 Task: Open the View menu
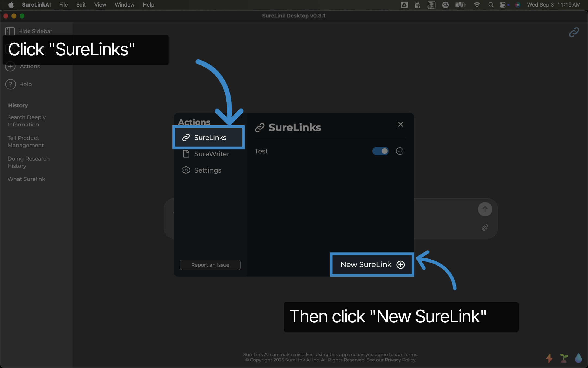100,5
